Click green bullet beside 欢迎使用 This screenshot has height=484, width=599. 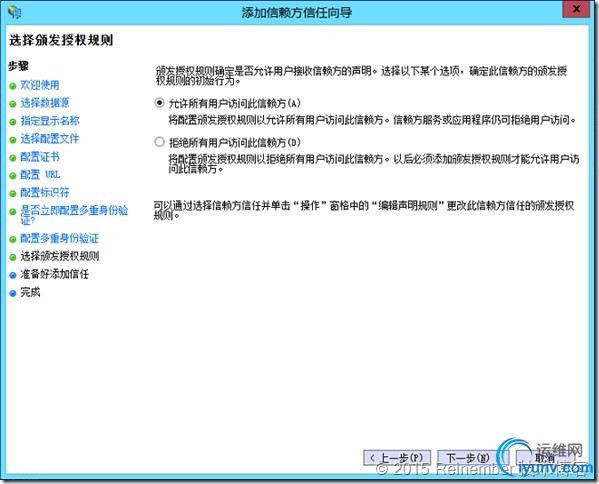point(13,86)
